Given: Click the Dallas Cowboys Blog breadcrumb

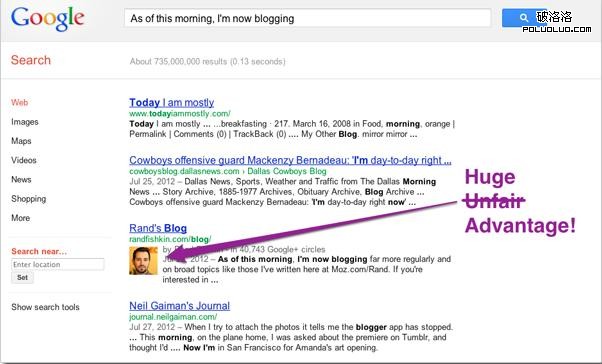Looking at the screenshot, I should [x=287, y=171].
